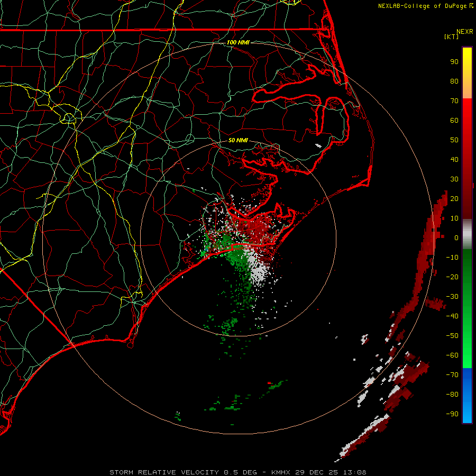
Task: Click the -10 value on velocity scale
Action: [x=452, y=258]
